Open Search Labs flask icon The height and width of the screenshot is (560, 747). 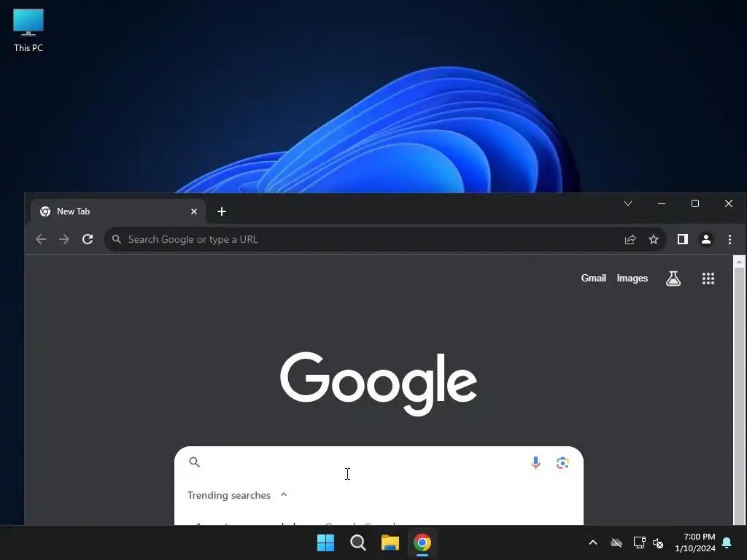click(673, 278)
